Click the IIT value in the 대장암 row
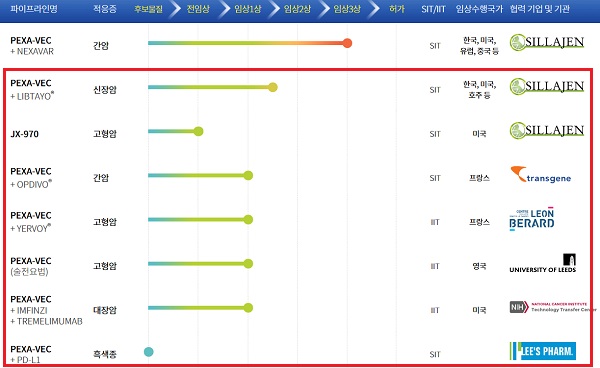600x368 pixels. [435, 310]
